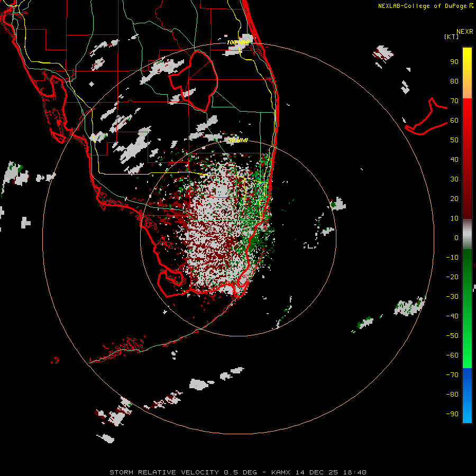Click the positive 40 scale value
Screen dimensions: 476x476
click(454, 159)
